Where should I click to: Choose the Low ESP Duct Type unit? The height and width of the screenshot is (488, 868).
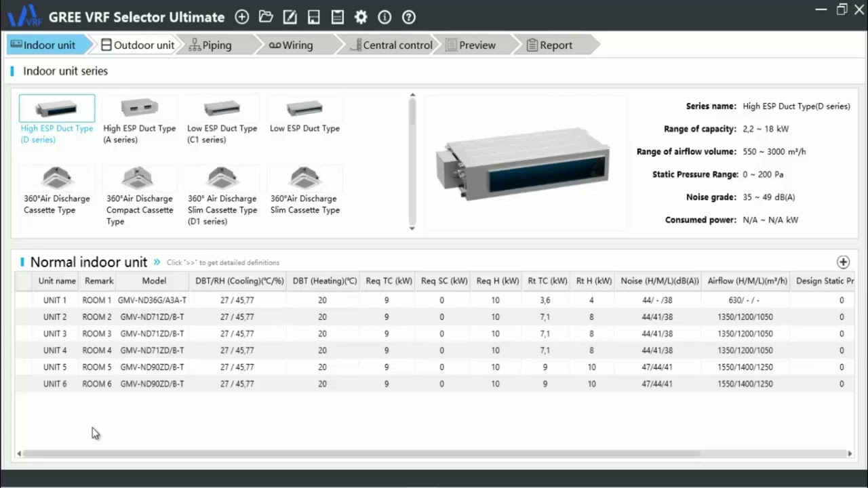pos(305,115)
